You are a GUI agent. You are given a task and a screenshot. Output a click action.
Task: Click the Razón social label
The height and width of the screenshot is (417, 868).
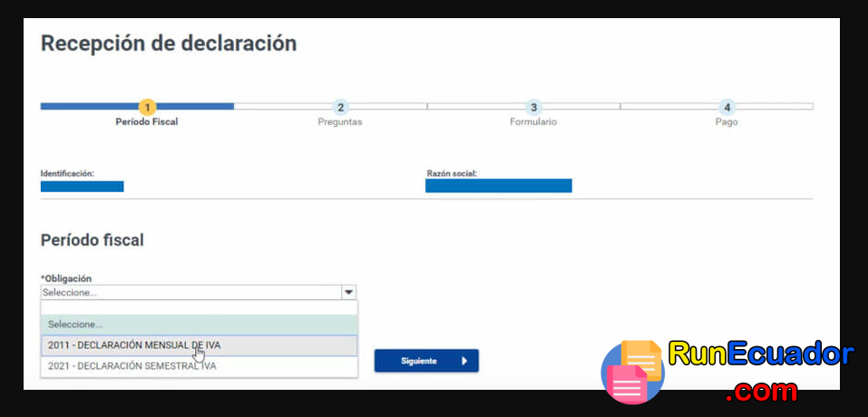click(x=452, y=174)
